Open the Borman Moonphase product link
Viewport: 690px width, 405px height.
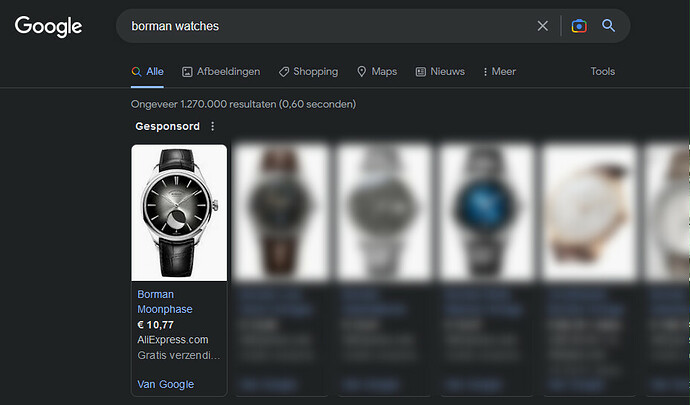point(165,302)
